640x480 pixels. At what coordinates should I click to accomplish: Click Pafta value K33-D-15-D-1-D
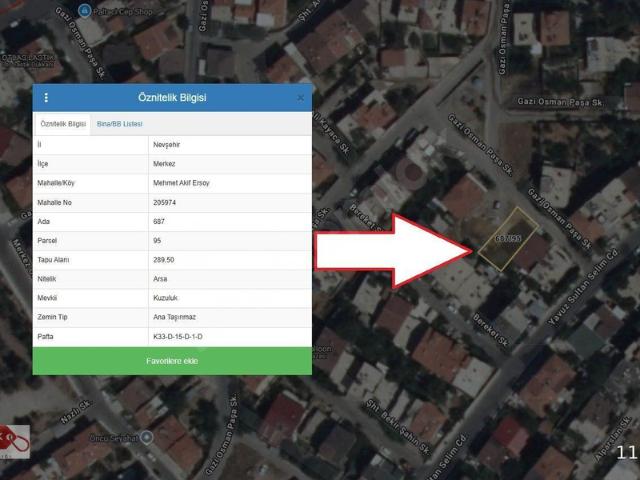178,337
